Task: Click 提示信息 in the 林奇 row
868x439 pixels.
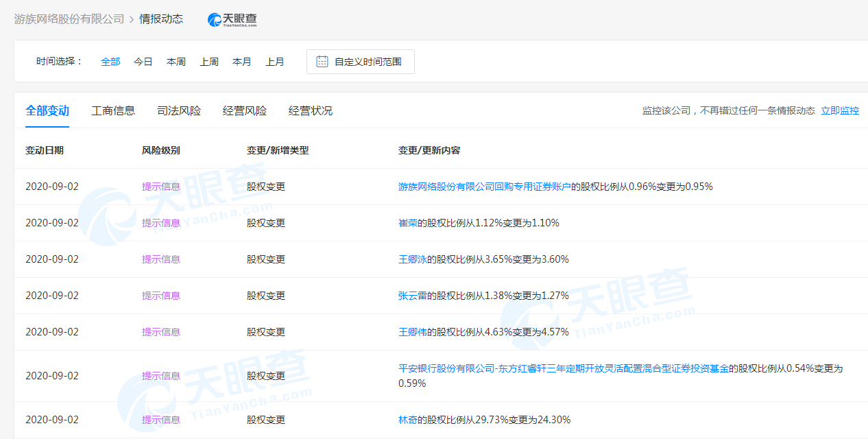Action: coord(161,420)
